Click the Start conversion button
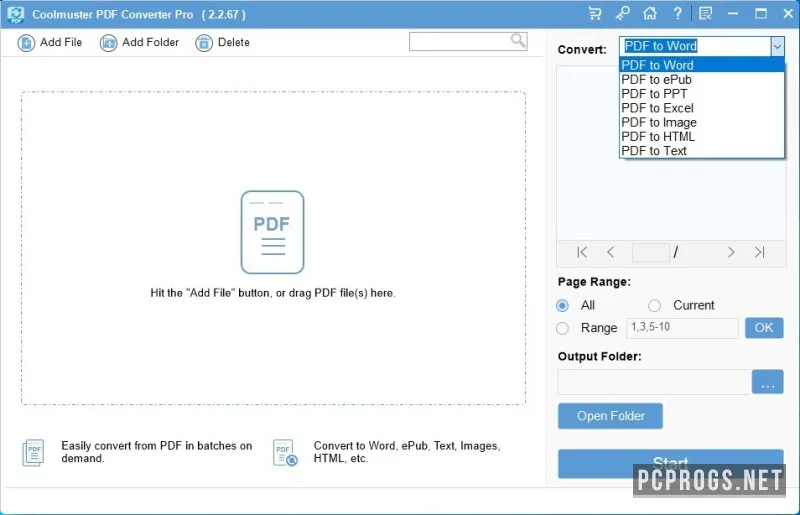 [670, 463]
